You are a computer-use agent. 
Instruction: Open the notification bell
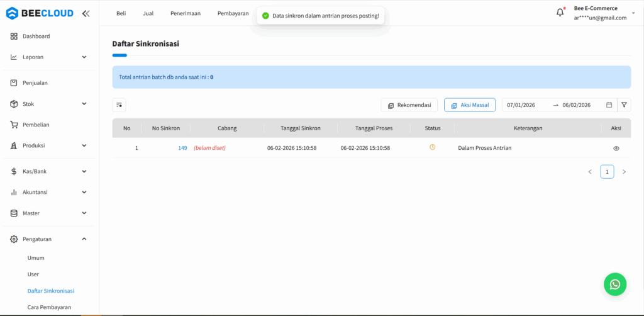click(x=560, y=13)
